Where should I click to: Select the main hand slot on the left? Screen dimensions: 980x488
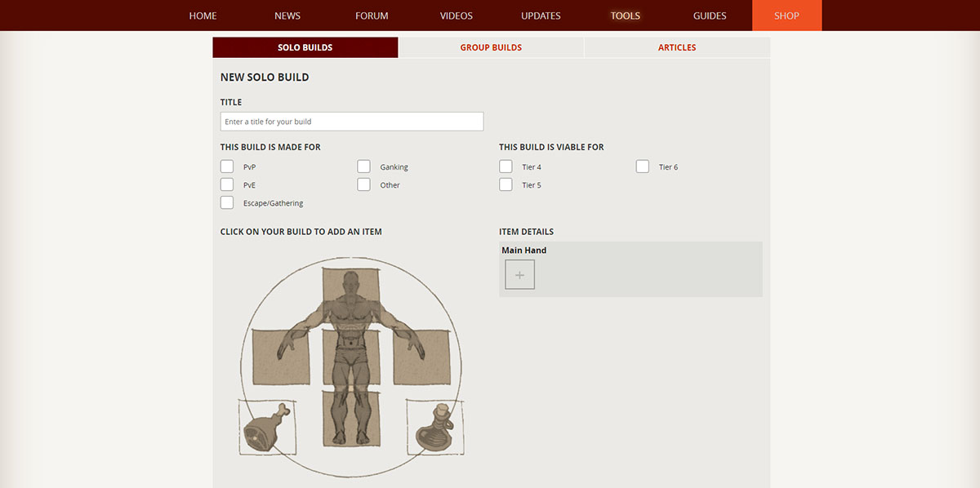click(x=281, y=357)
